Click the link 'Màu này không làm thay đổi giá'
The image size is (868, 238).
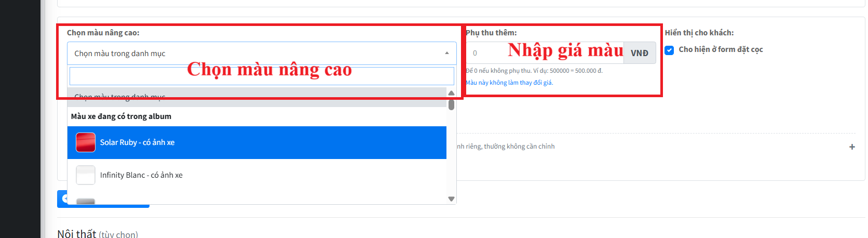[x=509, y=83]
